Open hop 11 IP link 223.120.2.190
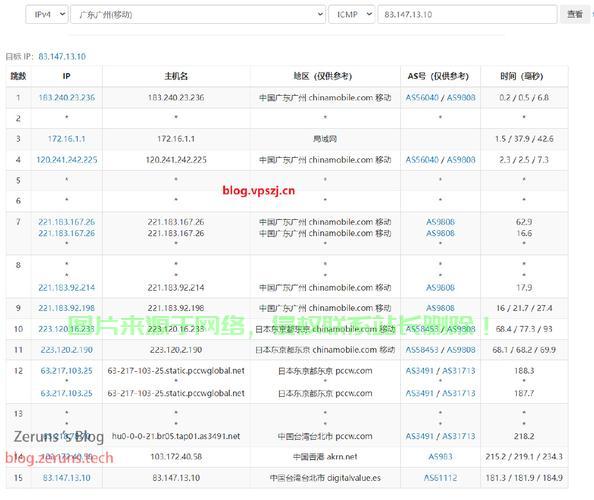 (x=67, y=350)
